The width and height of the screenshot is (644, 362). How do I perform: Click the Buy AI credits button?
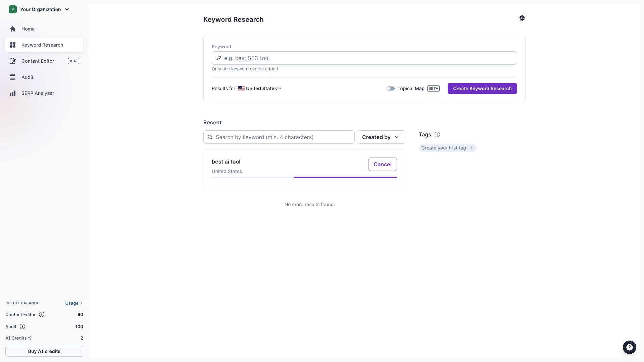tap(44, 351)
